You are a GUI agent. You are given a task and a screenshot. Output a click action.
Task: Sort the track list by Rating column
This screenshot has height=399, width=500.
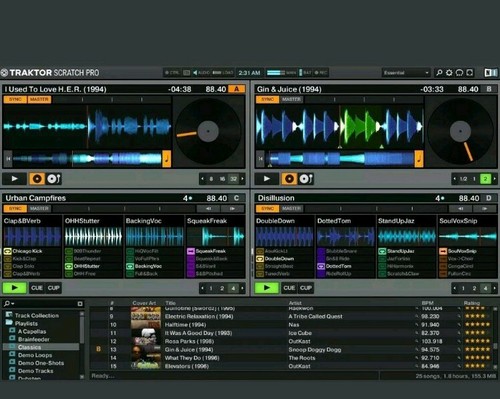pos(472,303)
